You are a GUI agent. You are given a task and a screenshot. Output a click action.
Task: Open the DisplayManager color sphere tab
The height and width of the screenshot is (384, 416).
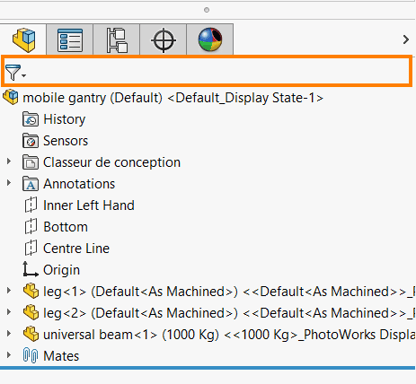[x=210, y=40]
